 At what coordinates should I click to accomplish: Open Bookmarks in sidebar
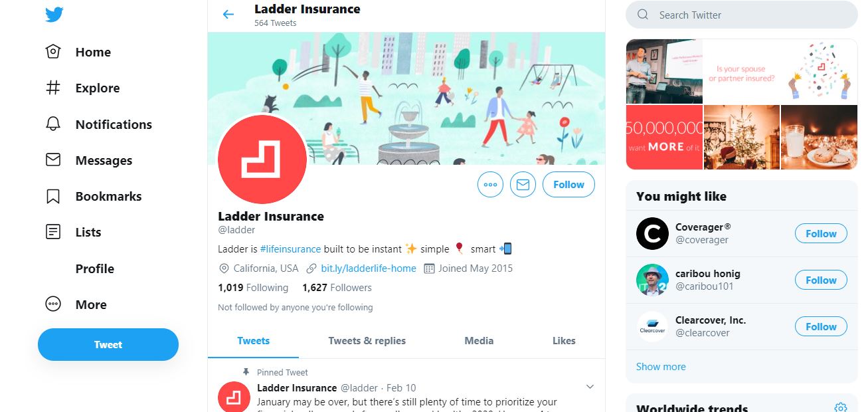coord(94,196)
